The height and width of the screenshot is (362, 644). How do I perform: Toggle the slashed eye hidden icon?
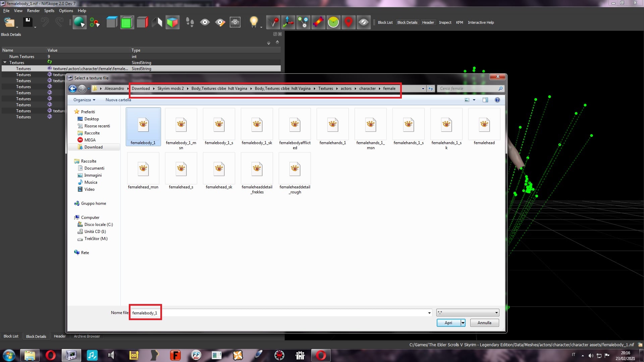pos(364,22)
